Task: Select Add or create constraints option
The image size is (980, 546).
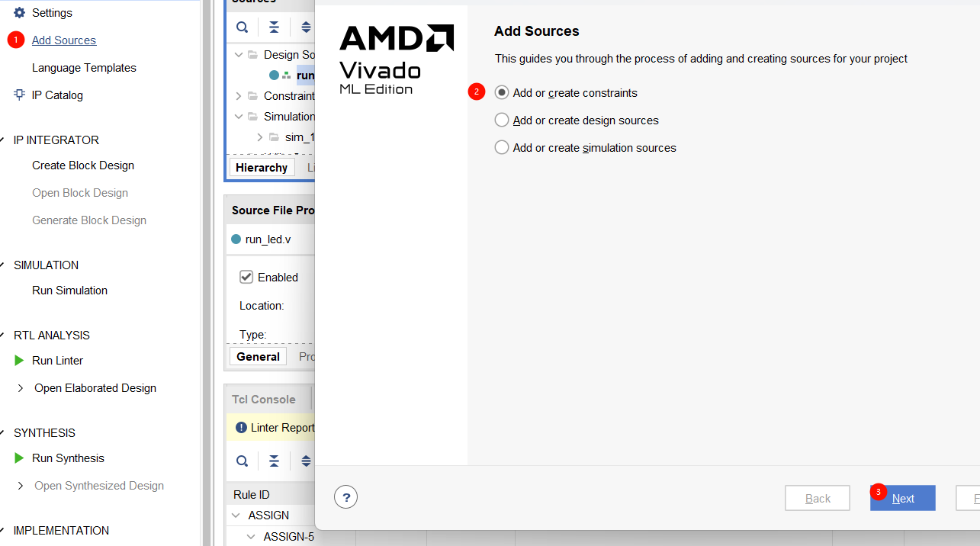Action: tap(502, 93)
